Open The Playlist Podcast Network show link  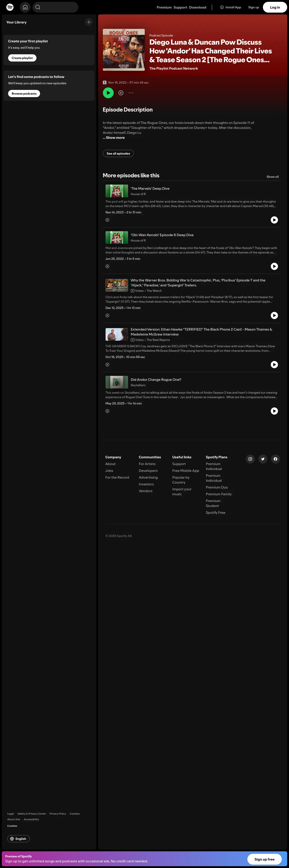[174, 69]
